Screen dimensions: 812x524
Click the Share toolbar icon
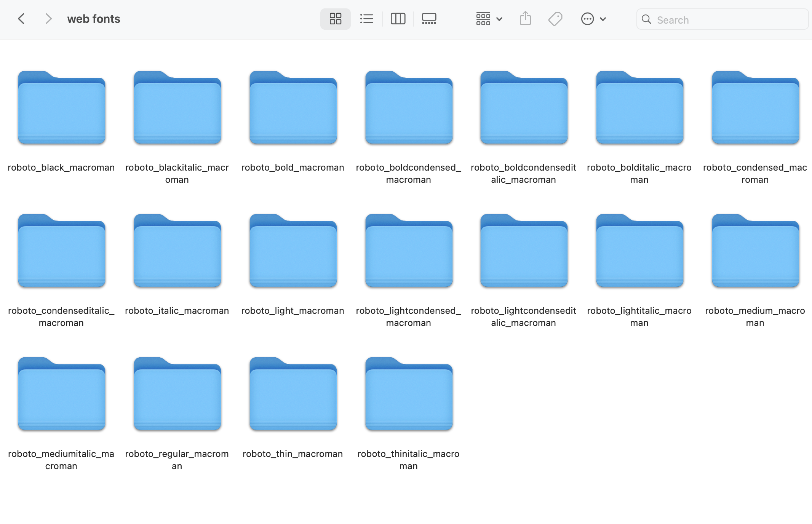point(525,19)
